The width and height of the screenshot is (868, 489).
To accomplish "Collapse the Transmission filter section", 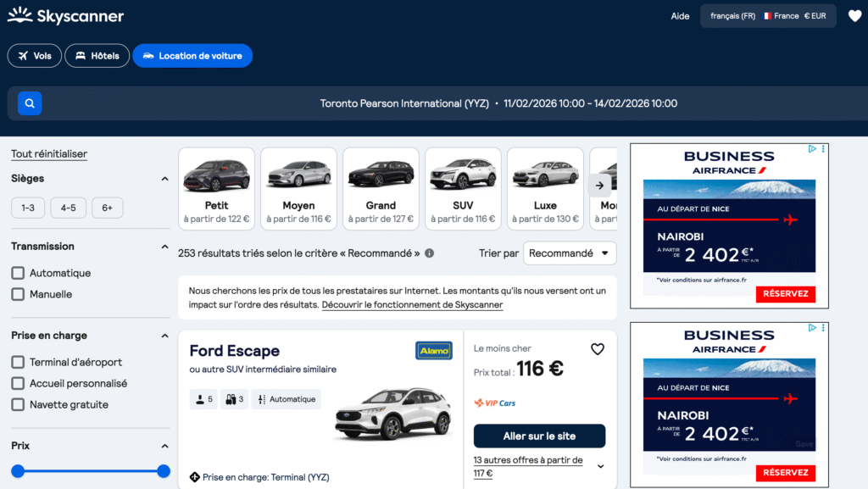I will tap(164, 247).
